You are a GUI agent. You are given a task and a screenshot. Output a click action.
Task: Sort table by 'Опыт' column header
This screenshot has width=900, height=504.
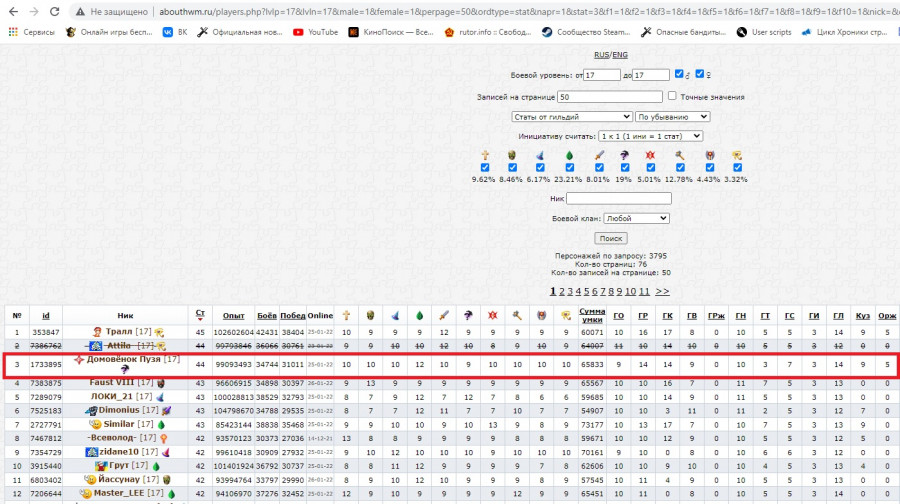[233, 315]
